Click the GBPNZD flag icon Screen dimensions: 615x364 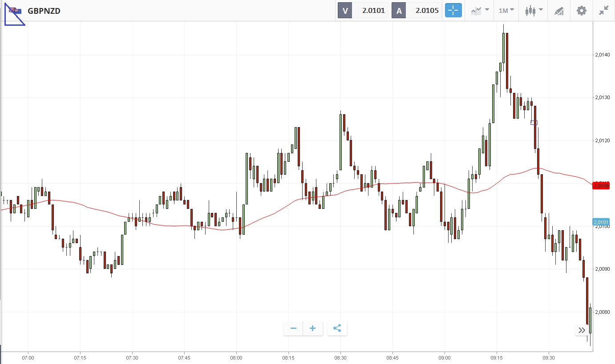pos(16,11)
